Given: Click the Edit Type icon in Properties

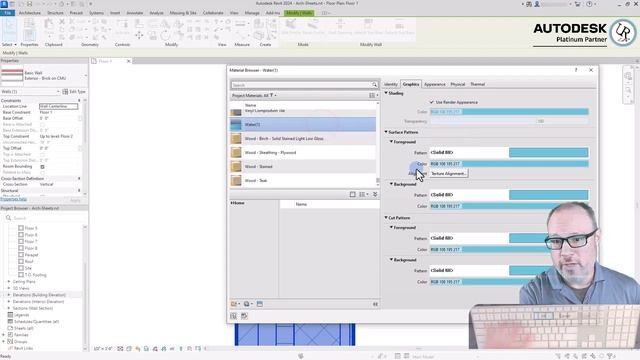Looking at the screenshot, I should tap(65, 92).
